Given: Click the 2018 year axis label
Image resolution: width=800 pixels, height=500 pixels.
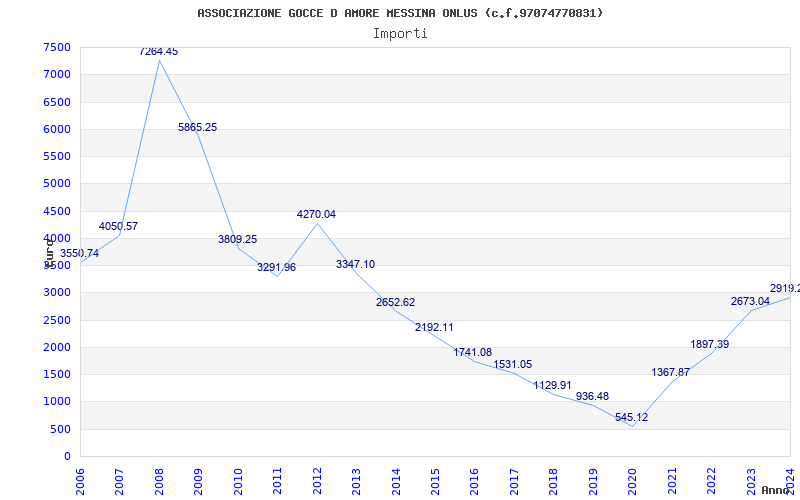Looking at the screenshot, I should point(554,481).
